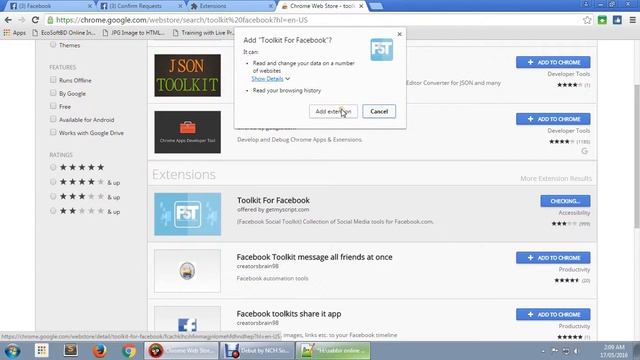Open the Toolkit For Facebook title link

point(273,200)
